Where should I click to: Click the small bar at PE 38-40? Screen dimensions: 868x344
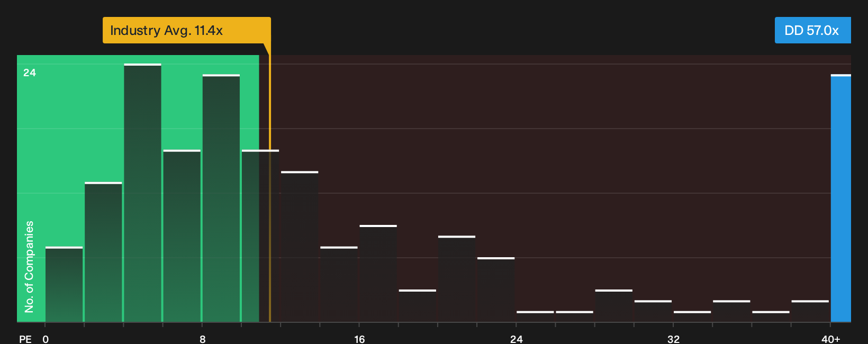pos(810,311)
